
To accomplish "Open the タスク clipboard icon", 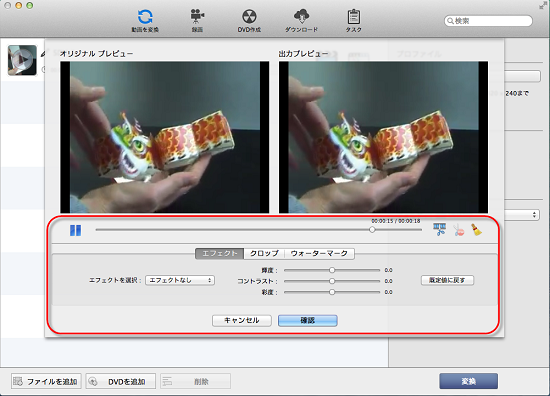I will tap(354, 21).
